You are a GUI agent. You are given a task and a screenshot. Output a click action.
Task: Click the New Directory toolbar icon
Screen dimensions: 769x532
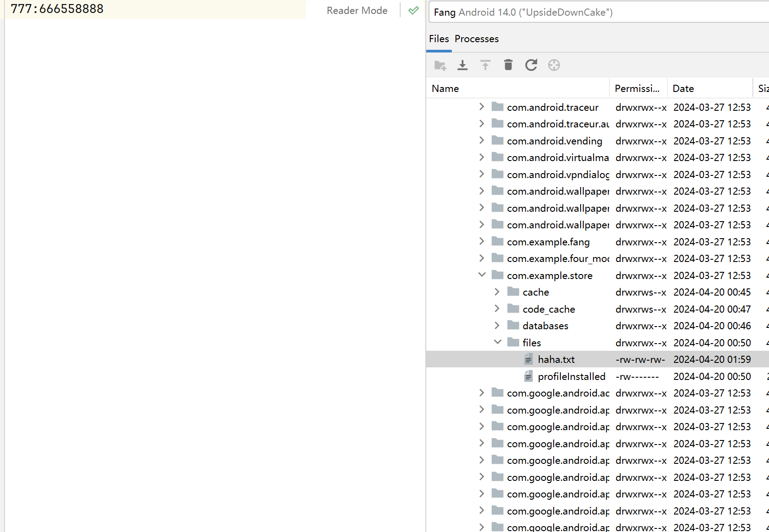(x=440, y=65)
